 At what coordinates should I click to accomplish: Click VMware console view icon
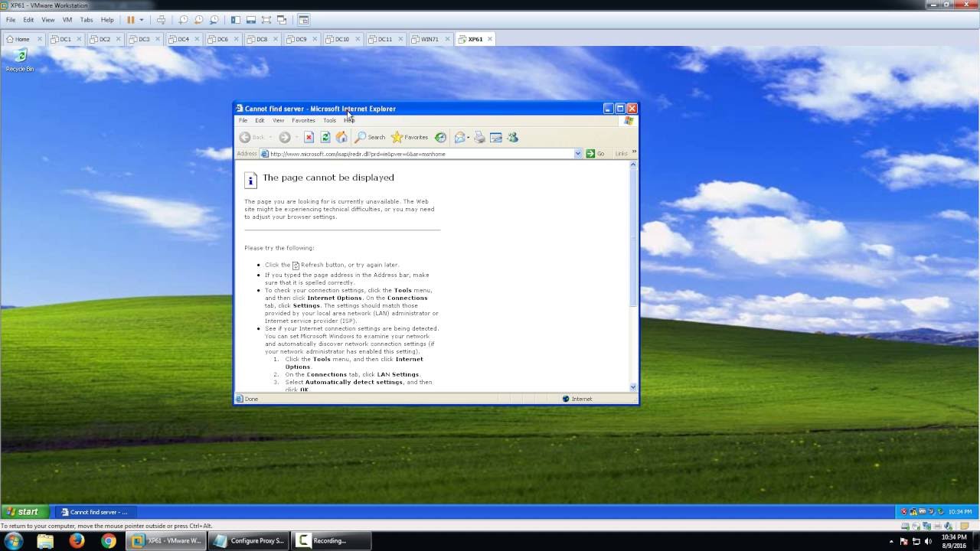(304, 20)
